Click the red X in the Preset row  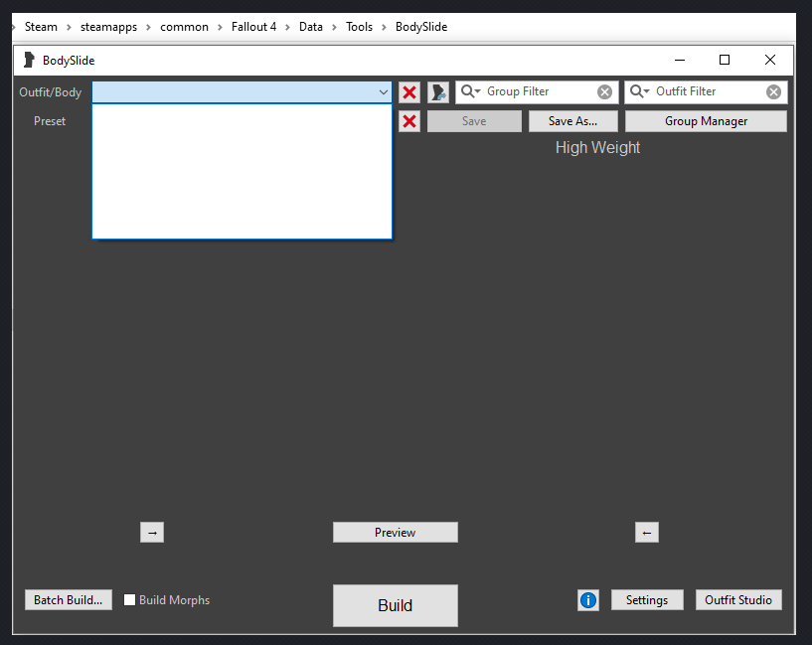(408, 121)
